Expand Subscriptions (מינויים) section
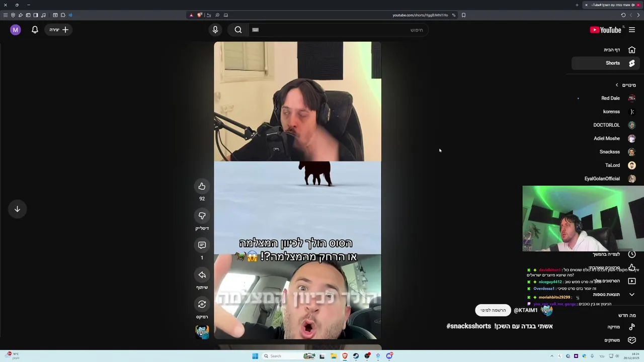The width and height of the screenshot is (644, 362). point(626,85)
